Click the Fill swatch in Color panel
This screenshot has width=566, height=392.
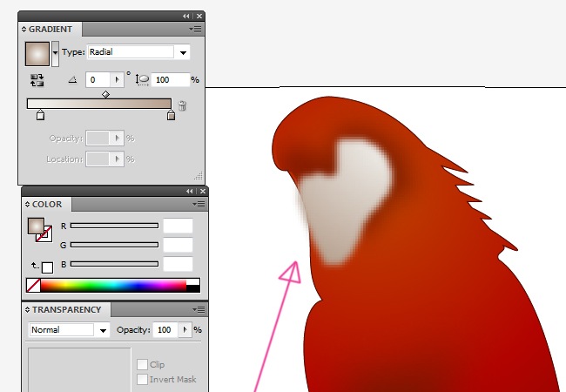(36, 226)
